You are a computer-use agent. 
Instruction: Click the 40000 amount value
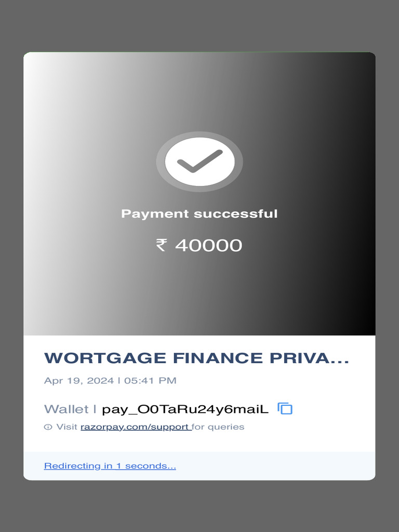(x=209, y=245)
